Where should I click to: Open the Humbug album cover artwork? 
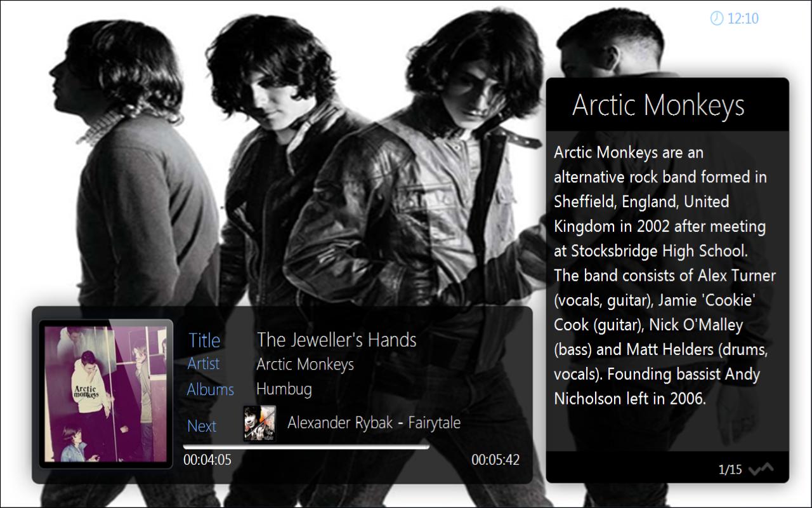click(106, 394)
